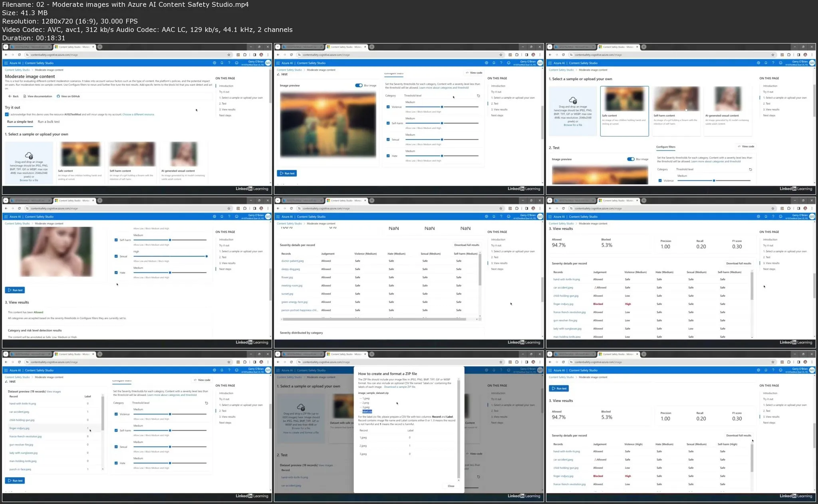Click Hate threshold slider in large blurred children frame
Image resolution: width=818 pixels, height=504 pixels.
[x=442, y=156]
